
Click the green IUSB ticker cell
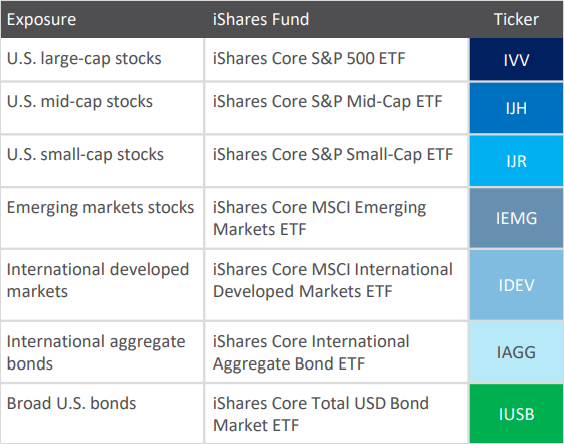pyautogui.click(x=516, y=414)
